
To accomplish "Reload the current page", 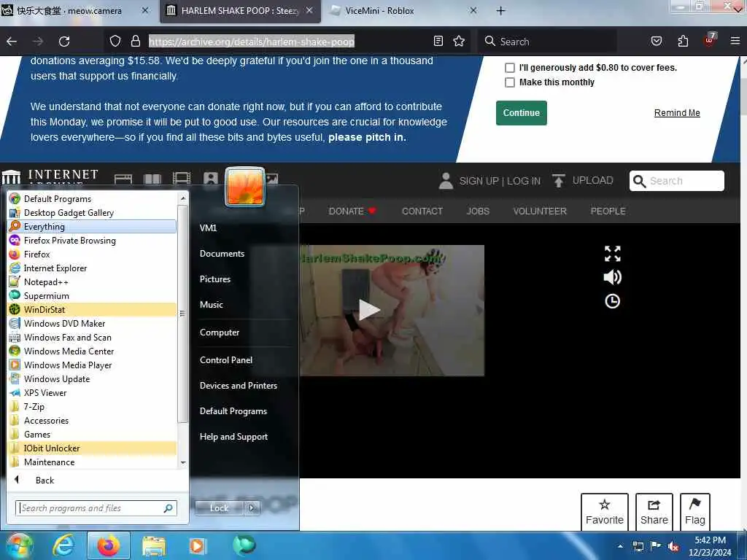I will click(64, 42).
